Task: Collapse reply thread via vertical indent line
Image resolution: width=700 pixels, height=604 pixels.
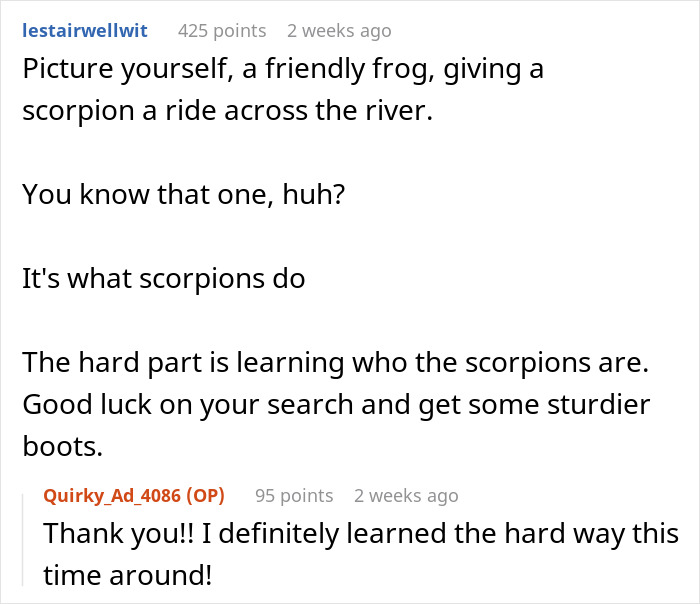Action: (x=23, y=539)
